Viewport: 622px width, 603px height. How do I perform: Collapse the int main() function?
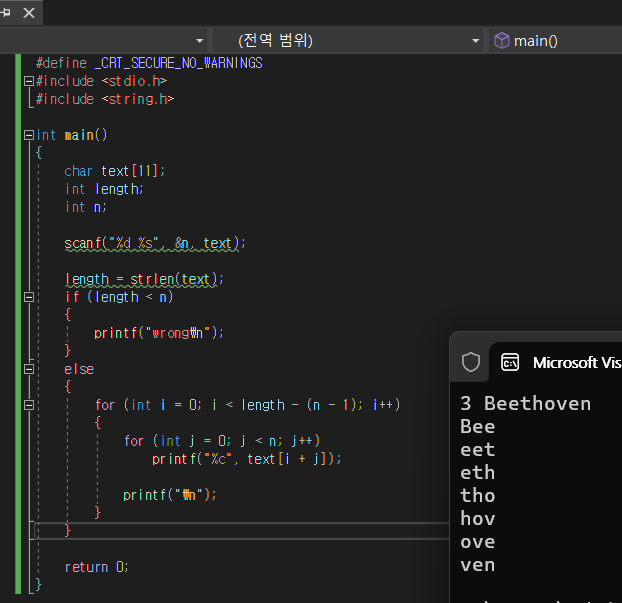pyautogui.click(x=29, y=135)
